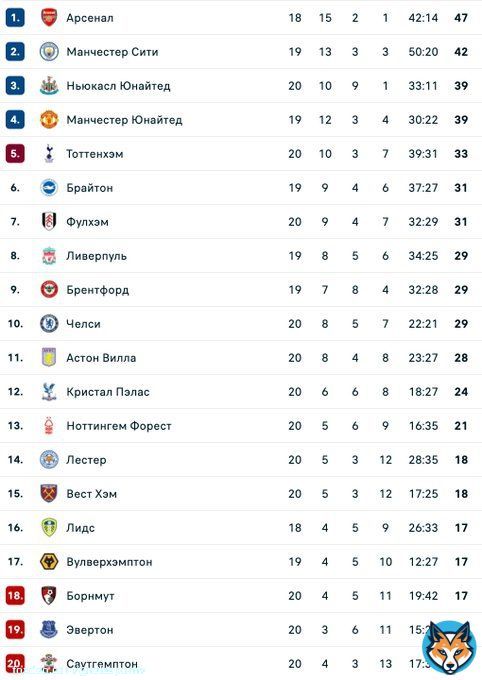Select the Newcastle United crest
482x680 pixels.
(x=49, y=86)
